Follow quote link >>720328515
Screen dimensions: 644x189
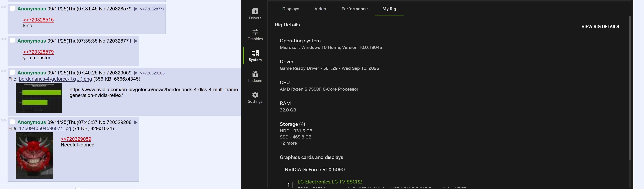38,20
